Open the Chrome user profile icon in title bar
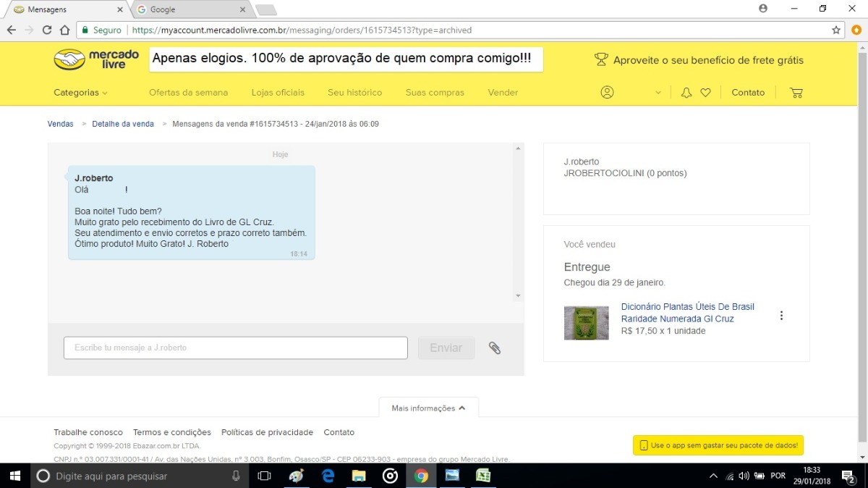The image size is (868, 488). pyautogui.click(x=763, y=9)
